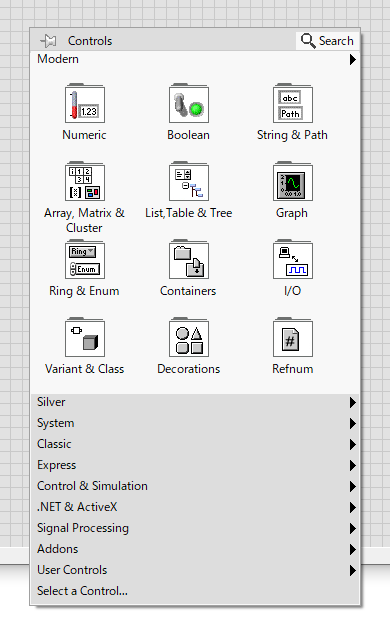Viewport: 390px width, 639px height.
Task: Open the Array, Matrix & Cluster palette icon
Action: (85, 181)
